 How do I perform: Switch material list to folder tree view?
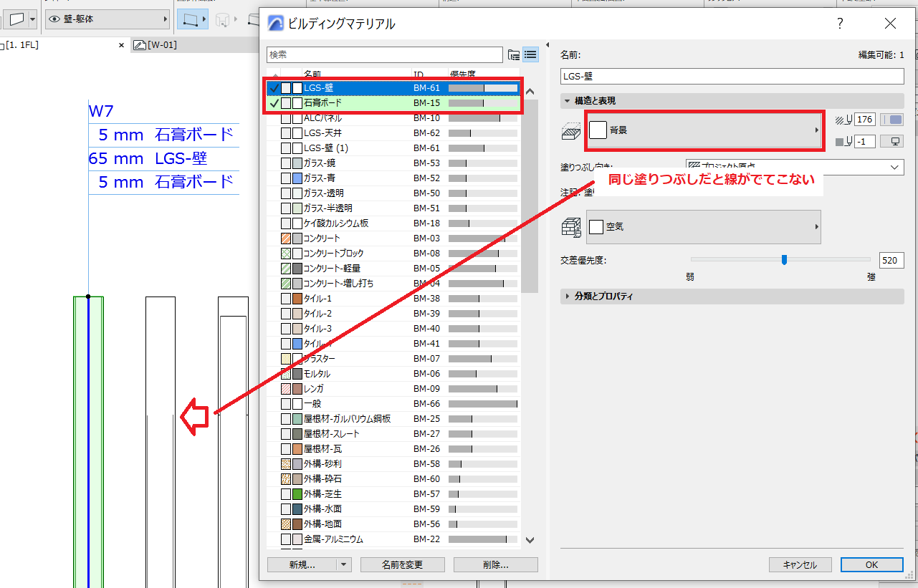[x=514, y=55]
